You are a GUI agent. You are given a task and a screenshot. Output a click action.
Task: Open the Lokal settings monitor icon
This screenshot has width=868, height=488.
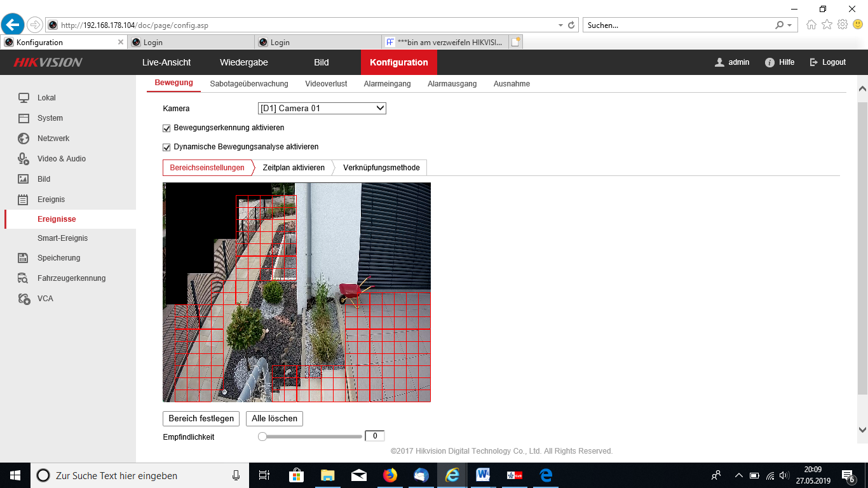(24, 98)
